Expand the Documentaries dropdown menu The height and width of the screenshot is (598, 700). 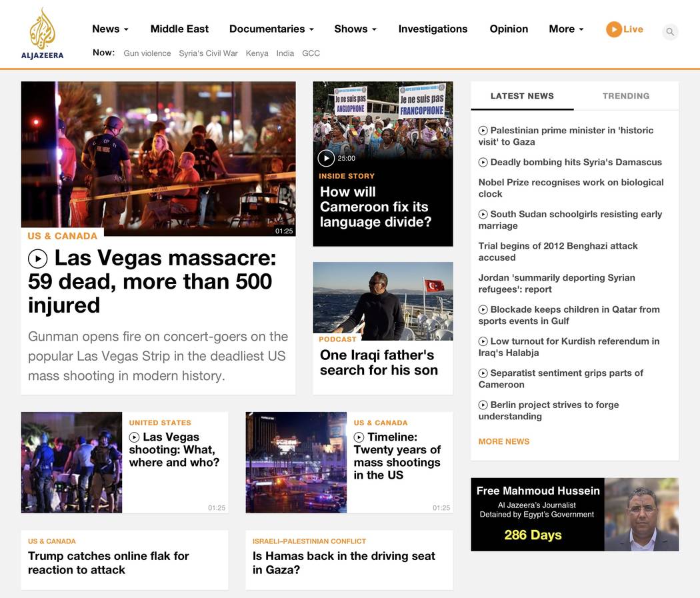[x=271, y=29]
